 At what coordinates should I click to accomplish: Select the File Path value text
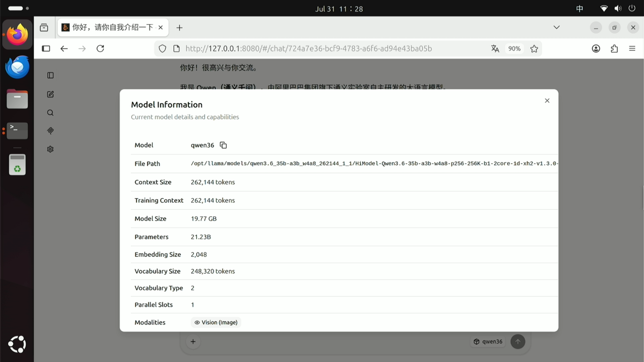[x=375, y=164]
